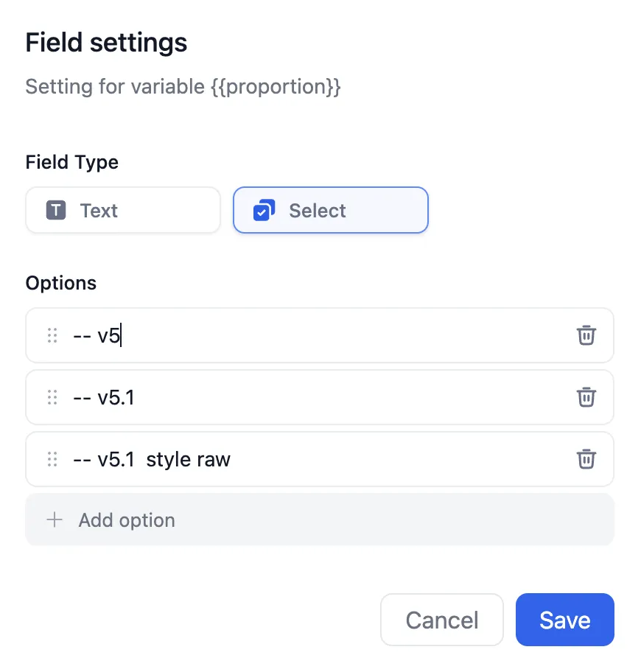Choose the Text field type

click(123, 211)
